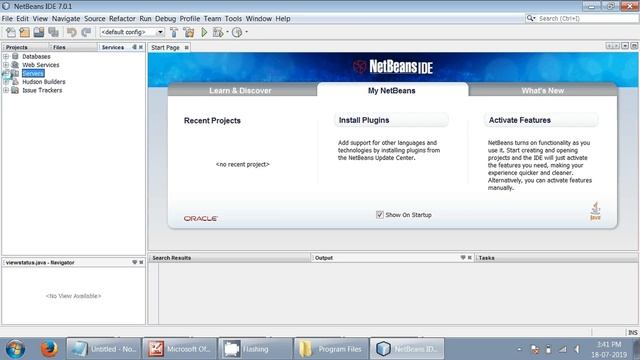The width and height of the screenshot is (640, 360).
Task: Switch to Untitled Notepad taskbar window
Action: (104, 349)
